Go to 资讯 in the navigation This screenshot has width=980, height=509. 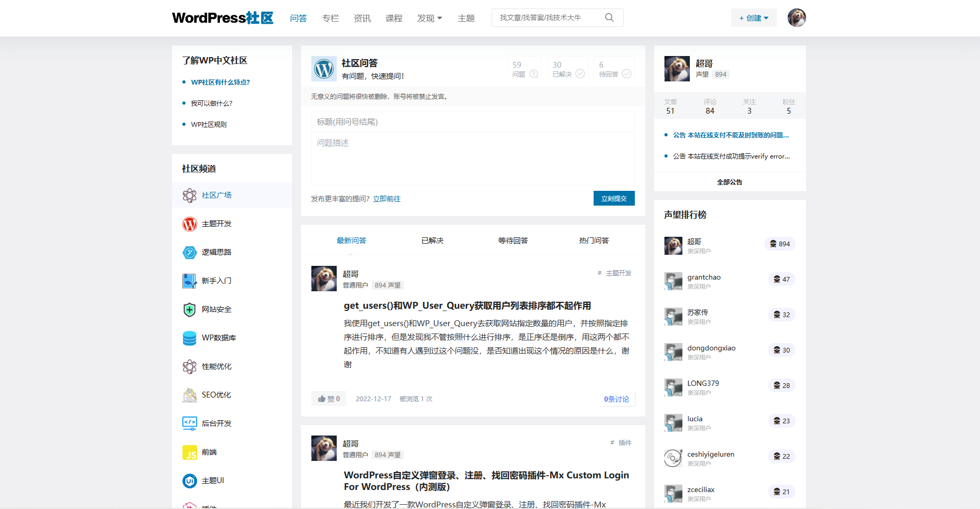click(x=362, y=18)
